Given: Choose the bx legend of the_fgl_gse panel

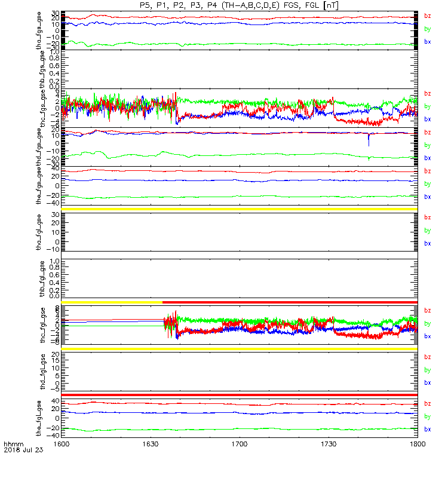Looking at the screenshot, I should tap(428, 429).
